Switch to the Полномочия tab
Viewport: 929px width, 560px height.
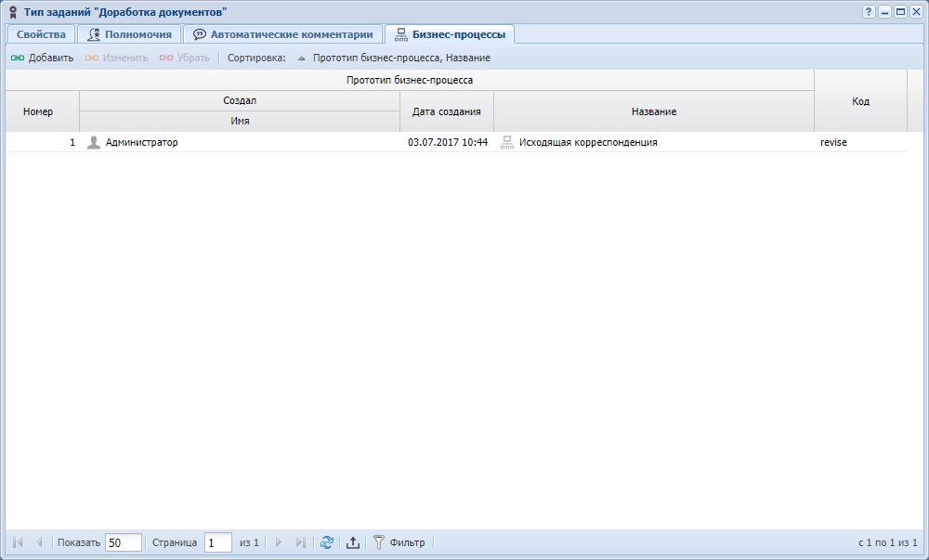coord(129,34)
